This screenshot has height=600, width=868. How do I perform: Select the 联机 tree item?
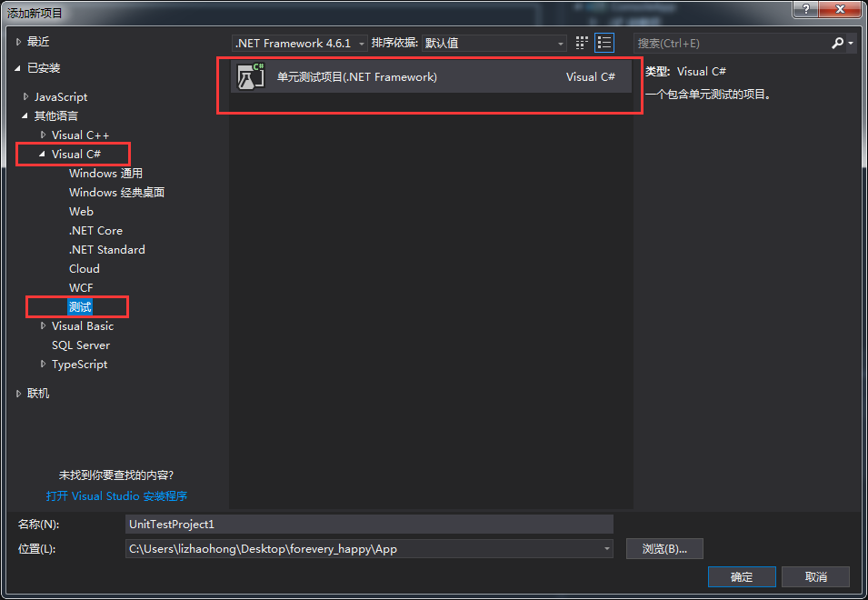pyautogui.click(x=38, y=394)
